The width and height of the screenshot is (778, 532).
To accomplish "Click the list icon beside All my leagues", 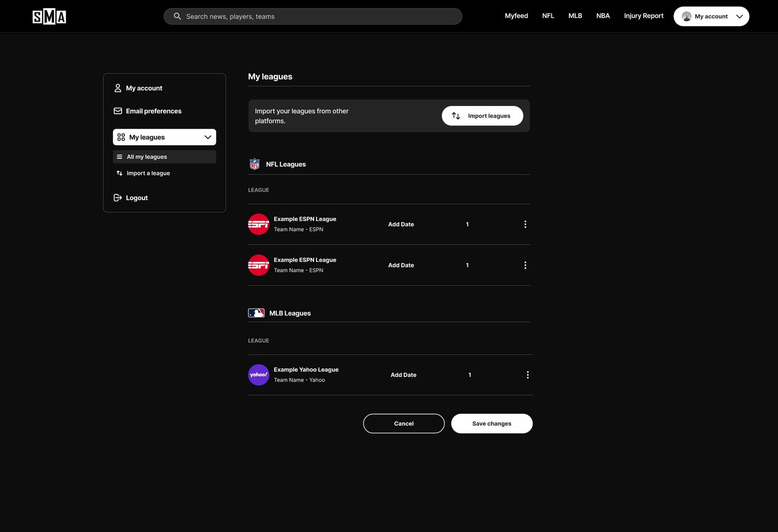I will pos(120,157).
